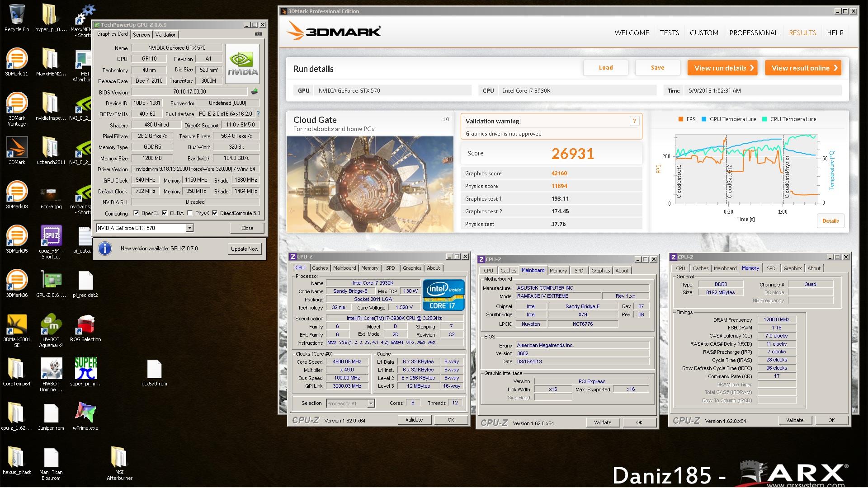
Task: Open the CUSTOM tab in 3DMark
Action: [704, 33]
